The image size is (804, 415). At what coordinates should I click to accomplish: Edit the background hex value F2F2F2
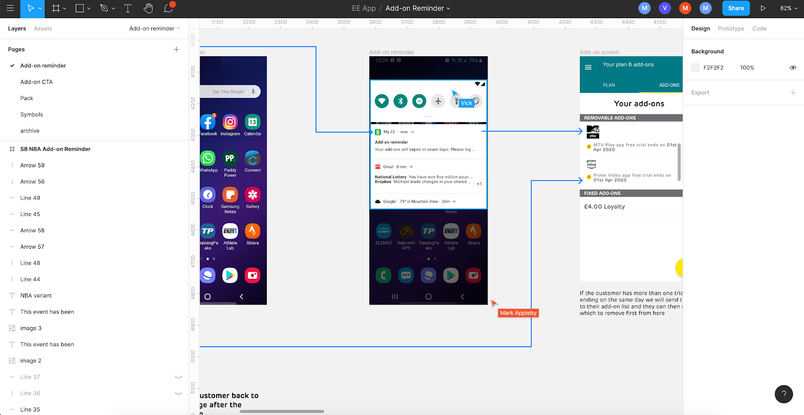(713, 68)
